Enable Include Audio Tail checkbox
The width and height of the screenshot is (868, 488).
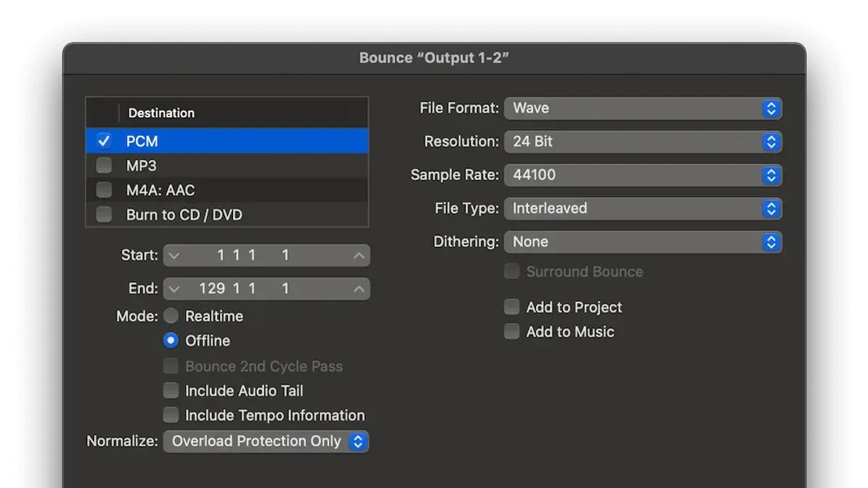171,390
